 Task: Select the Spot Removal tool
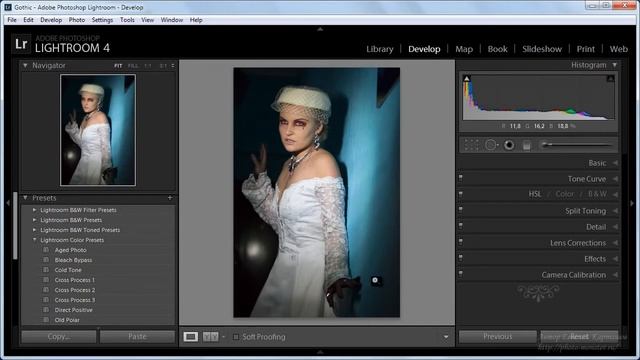(x=491, y=145)
